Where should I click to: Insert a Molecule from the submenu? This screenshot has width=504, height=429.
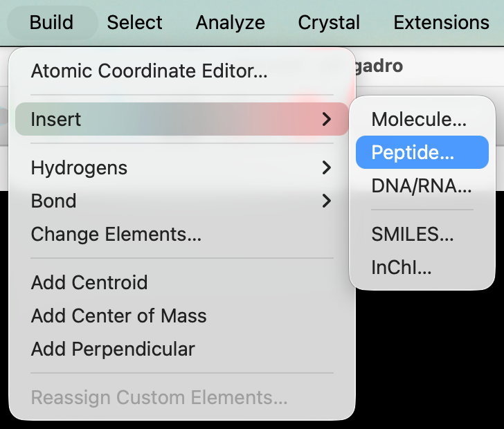click(419, 119)
